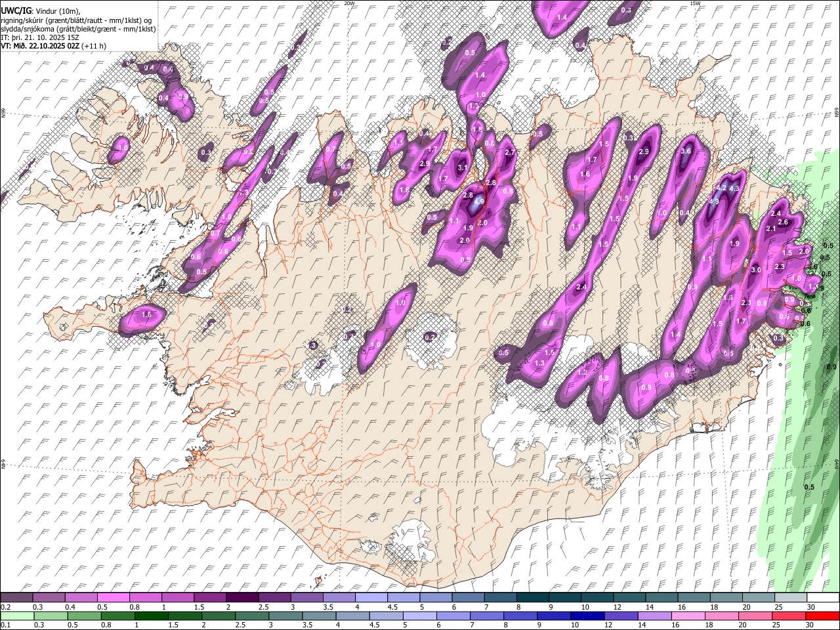Click black 0.5 rain value off southeast coast
Image resolution: width=840 pixels, height=630 pixels.
(x=809, y=487)
